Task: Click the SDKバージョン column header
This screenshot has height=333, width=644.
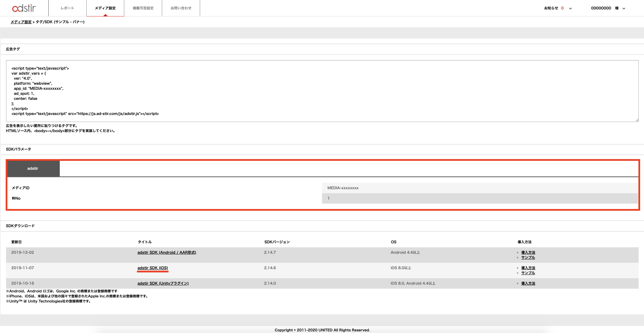Action: [277, 242]
